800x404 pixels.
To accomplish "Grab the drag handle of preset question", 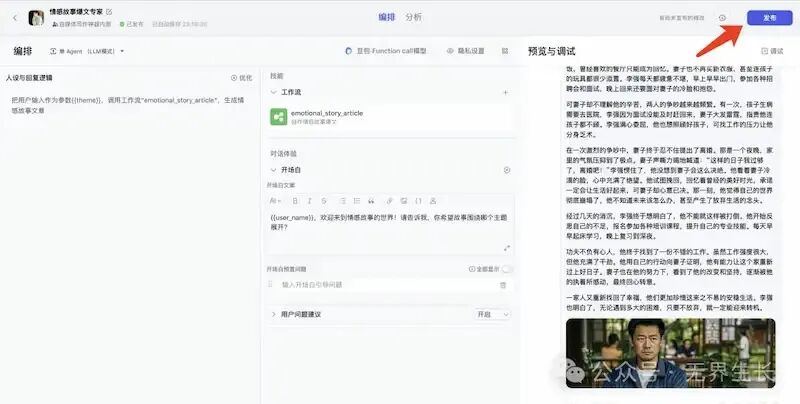I will pos(270,285).
